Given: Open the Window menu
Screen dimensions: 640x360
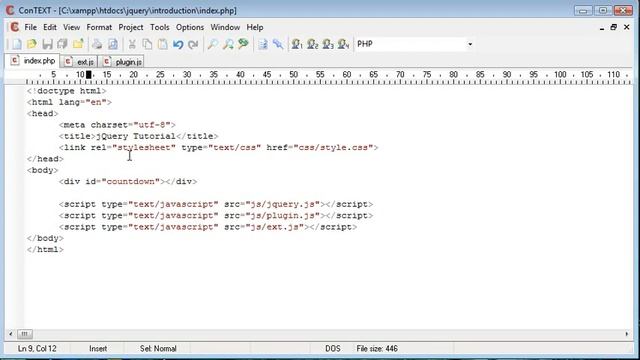Looking at the screenshot, I should pos(225,27).
